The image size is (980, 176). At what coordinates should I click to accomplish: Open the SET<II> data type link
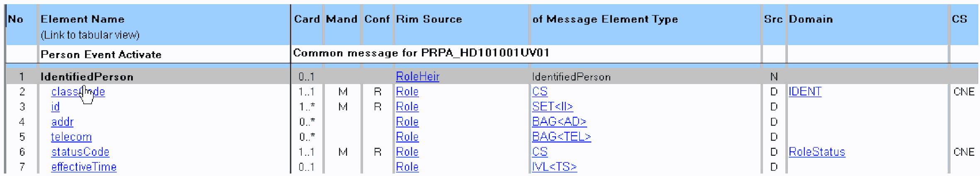(552, 107)
